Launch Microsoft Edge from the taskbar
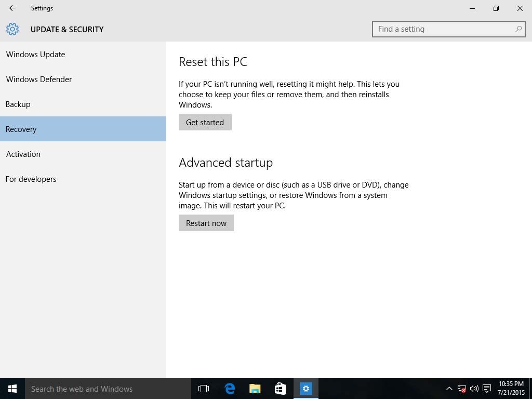The width and height of the screenshot is (532, 399). coord(230,389)
